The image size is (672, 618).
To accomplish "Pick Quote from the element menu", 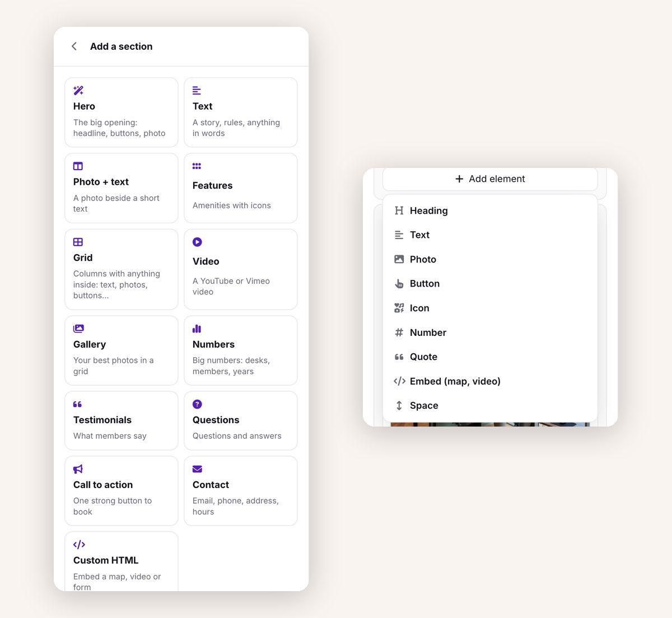I will (490, 357).
